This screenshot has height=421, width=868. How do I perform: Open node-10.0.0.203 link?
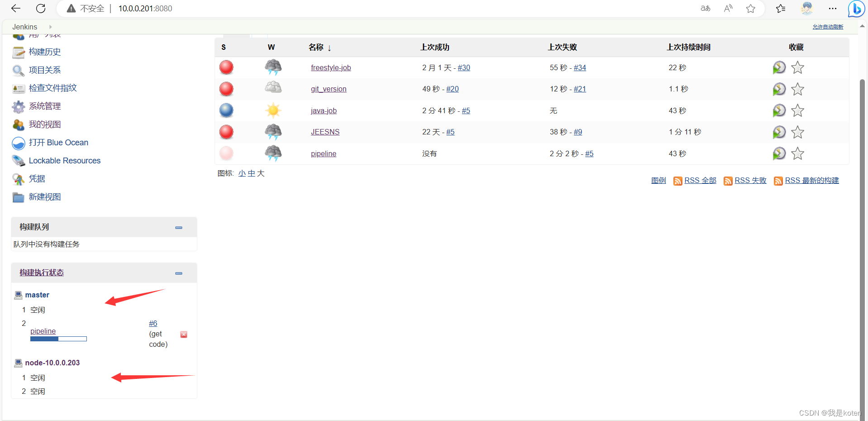52,363
